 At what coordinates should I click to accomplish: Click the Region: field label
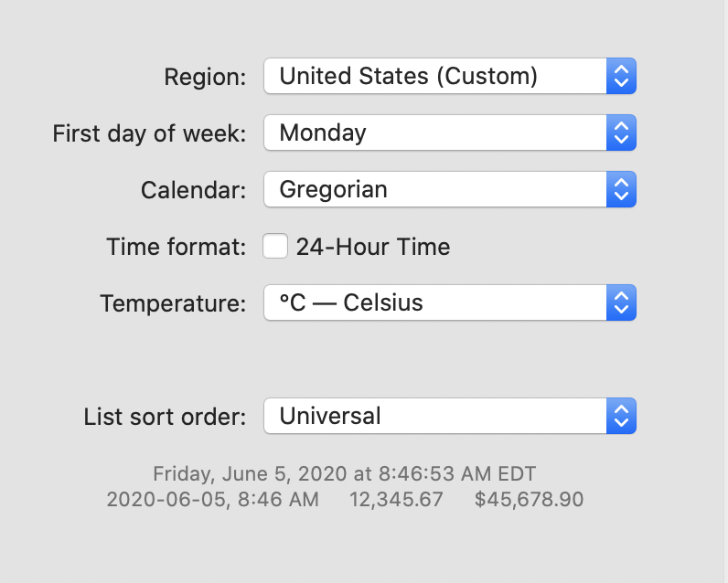pos(205,77)
